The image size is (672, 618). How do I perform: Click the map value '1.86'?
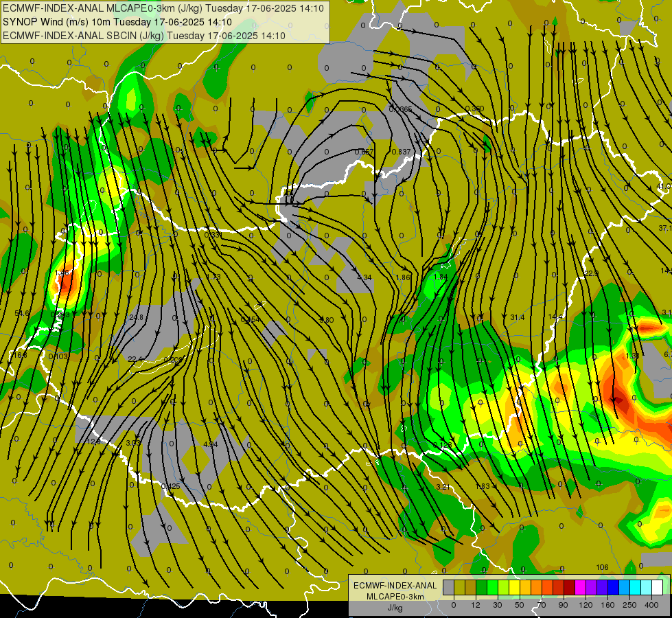[x=404, y=277]
